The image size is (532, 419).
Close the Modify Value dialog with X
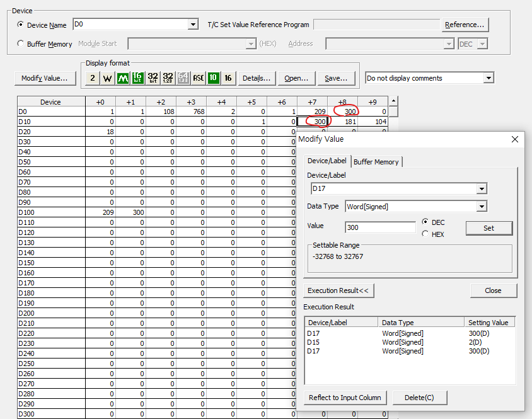(x=515, y=139)
